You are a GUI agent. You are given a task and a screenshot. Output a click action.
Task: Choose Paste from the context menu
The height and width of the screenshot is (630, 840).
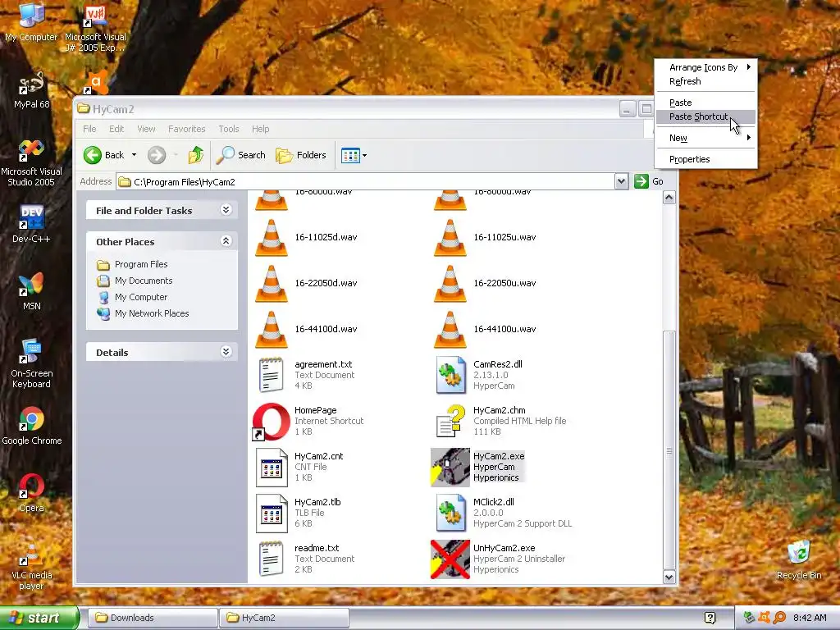[x=706, y=103]
